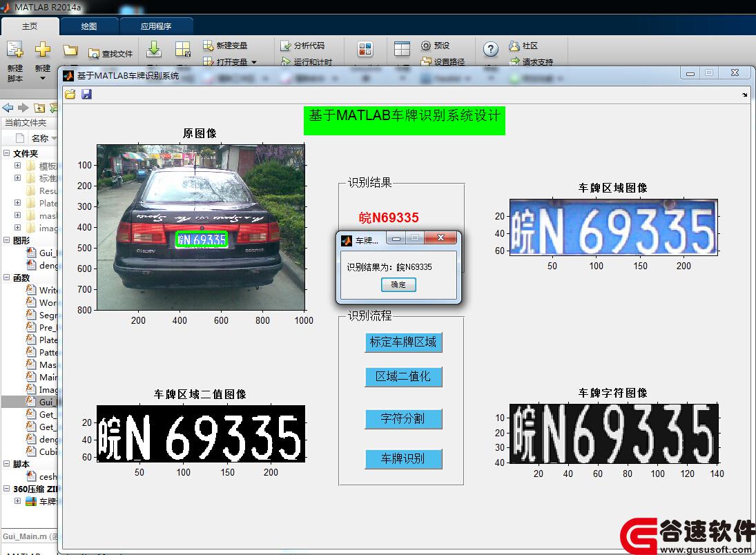Select the Cubi function file
This screenshot has width=756, height=555.
click(x=42, y=451)
